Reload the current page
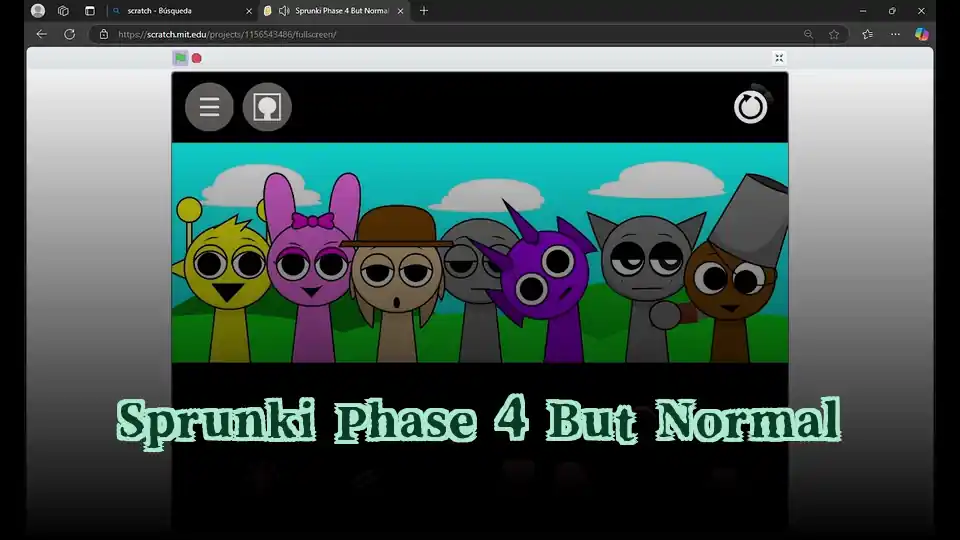This screenshot has height=540, width=960. tap(70, 34)
